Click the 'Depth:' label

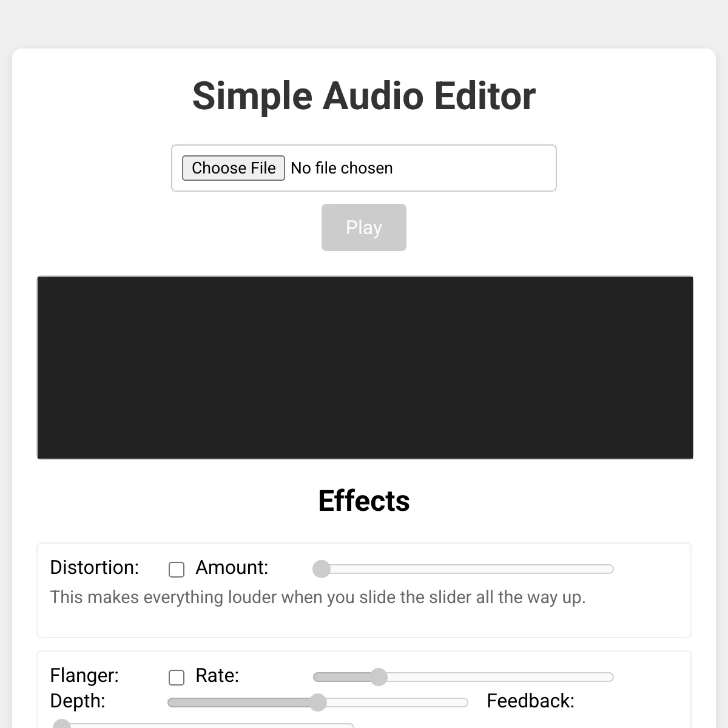tap(78, 701)
